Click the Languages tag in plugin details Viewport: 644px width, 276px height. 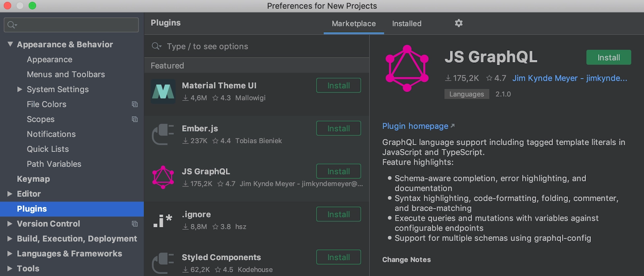pyautogui.click(x=466, y=94)
